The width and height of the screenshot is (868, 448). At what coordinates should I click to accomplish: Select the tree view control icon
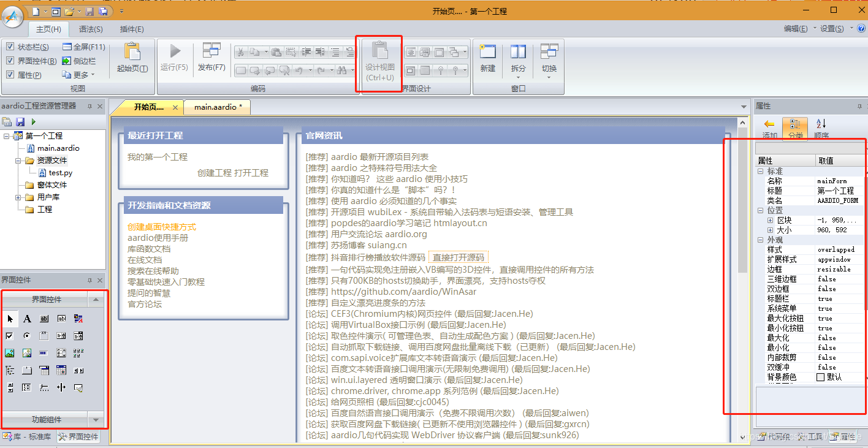coord(9,370)
